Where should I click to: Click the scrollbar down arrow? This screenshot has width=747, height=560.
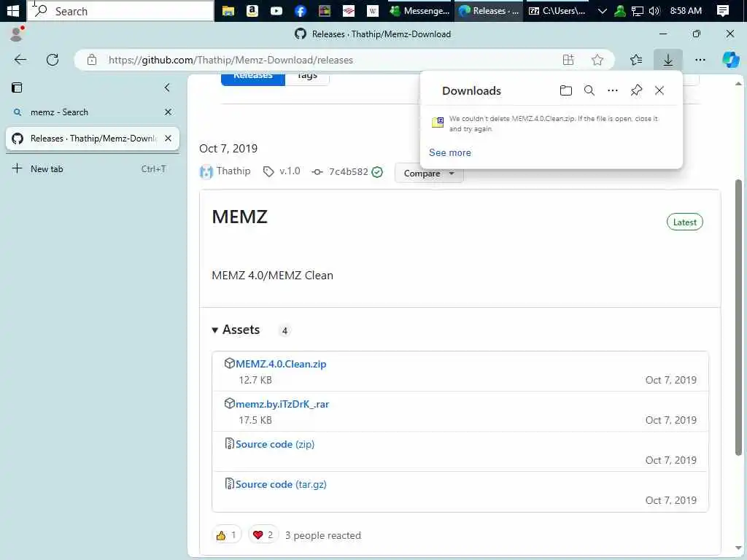point(738,548)
